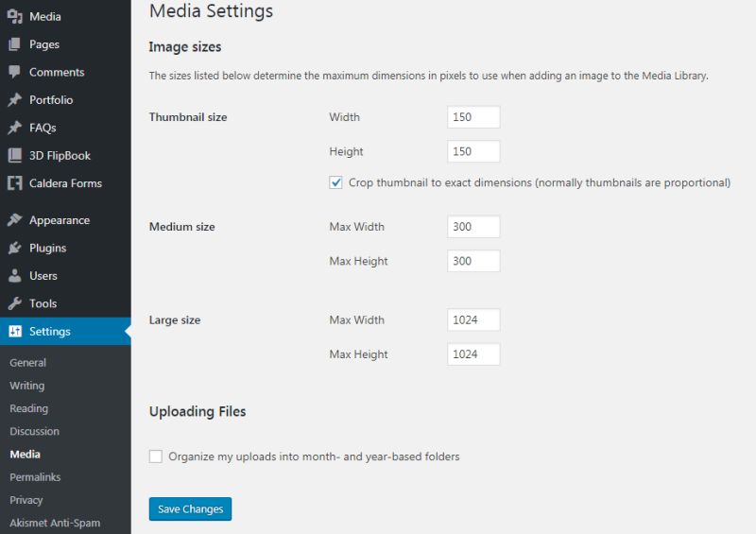Click the Pages icon in sidebar
Screen dimensions: 756x534
pyautogui.click(x=15, y=44)
